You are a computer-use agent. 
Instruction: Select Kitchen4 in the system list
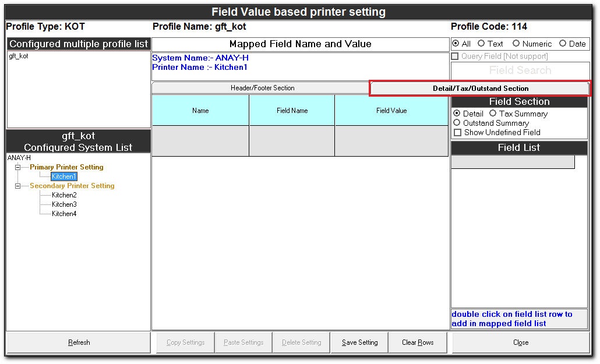click(64, 214)
